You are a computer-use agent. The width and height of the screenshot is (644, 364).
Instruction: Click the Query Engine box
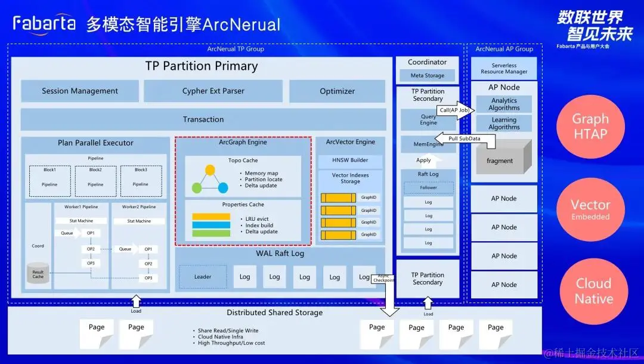pyautogui.click(x=428, y=119)
